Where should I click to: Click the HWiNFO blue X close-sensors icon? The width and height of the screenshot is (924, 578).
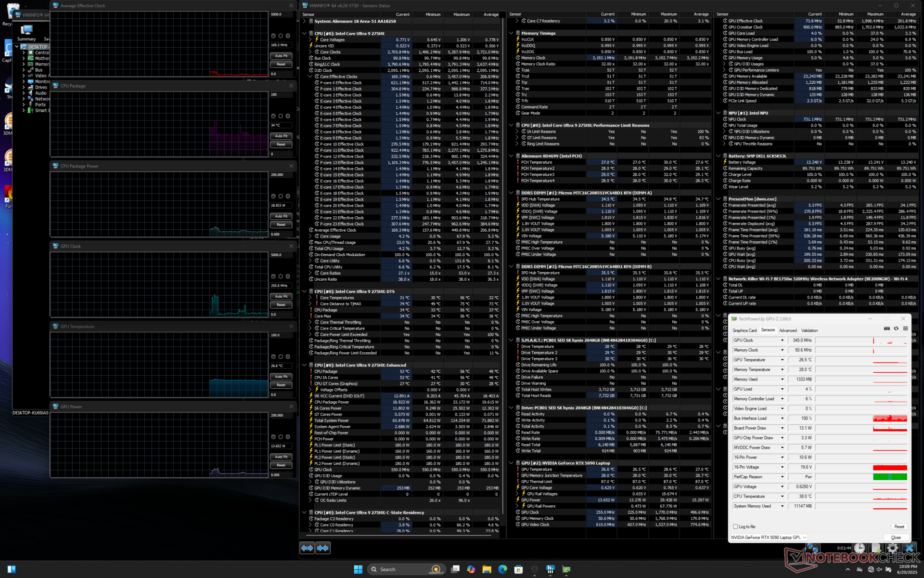[909, 548]
